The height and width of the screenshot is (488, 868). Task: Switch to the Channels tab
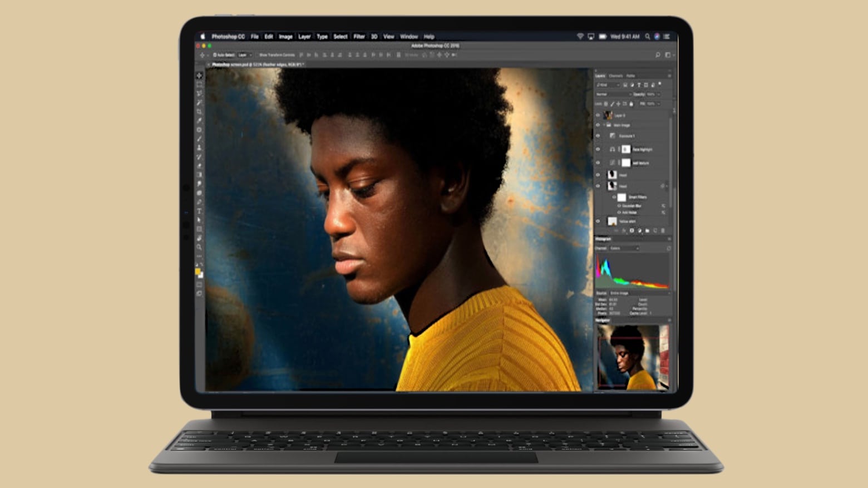click(x=615, y=75)
